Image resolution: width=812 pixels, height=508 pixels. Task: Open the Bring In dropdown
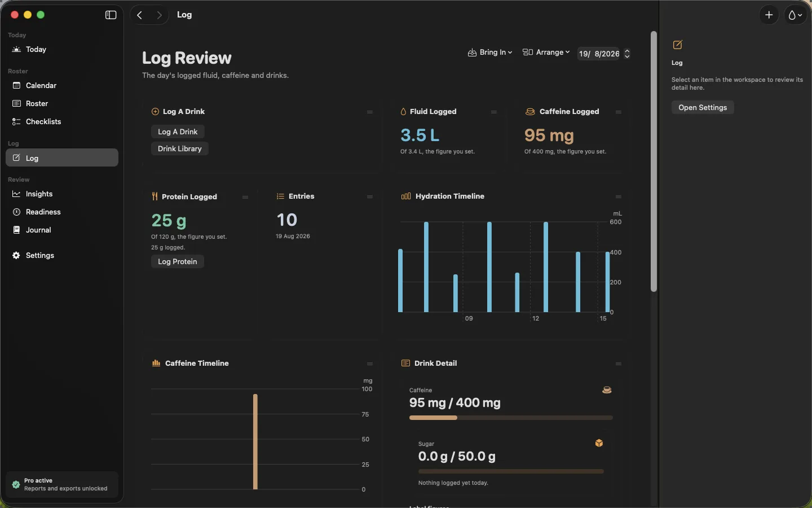tap(490, 52)
